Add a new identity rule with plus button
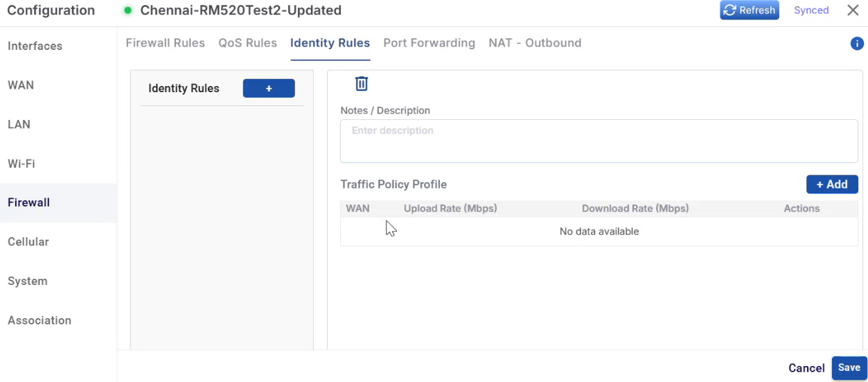 (x=269, y=88)
